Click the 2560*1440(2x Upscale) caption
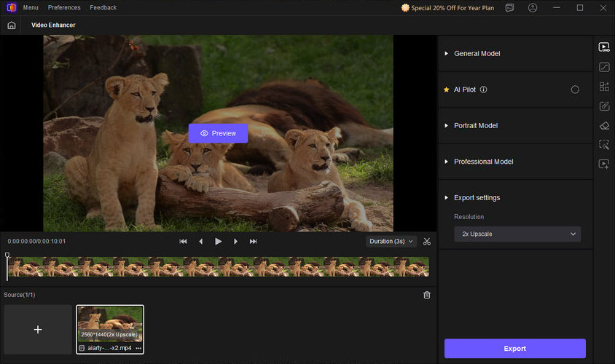Image resolution: width=615 pixels, height=364 pixels. (109, 335)
